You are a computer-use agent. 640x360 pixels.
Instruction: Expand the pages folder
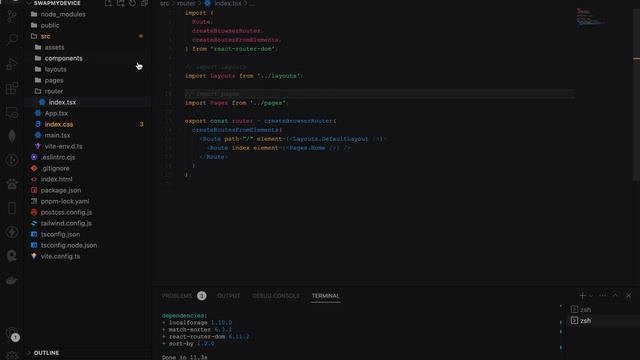[88, 80]
